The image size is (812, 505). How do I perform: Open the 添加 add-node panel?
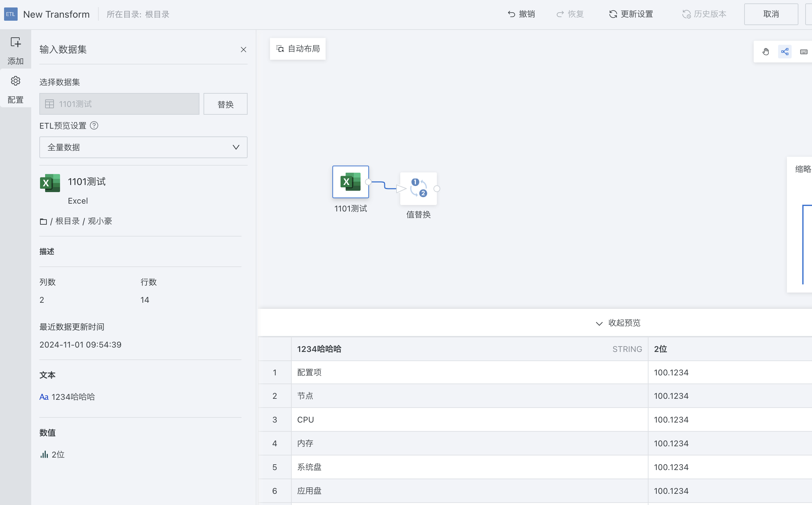pyautogui.click(x=16, y=51)
